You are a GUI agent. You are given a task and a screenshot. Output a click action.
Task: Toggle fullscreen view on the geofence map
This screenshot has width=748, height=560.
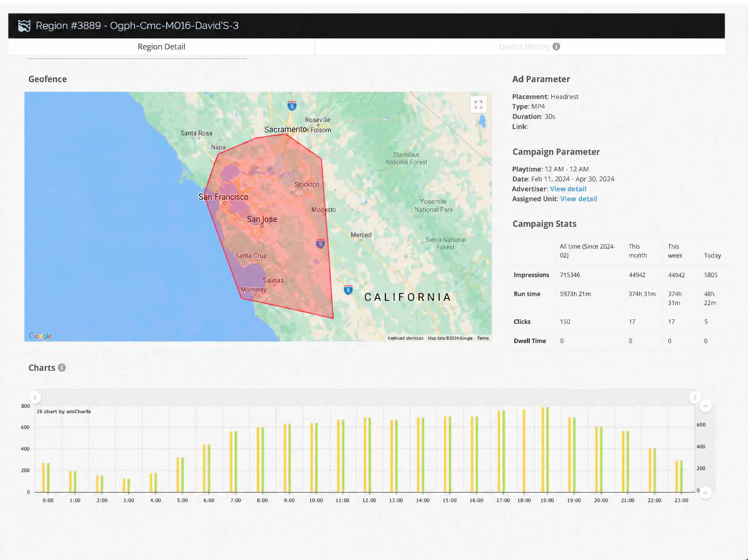point(478,105)
